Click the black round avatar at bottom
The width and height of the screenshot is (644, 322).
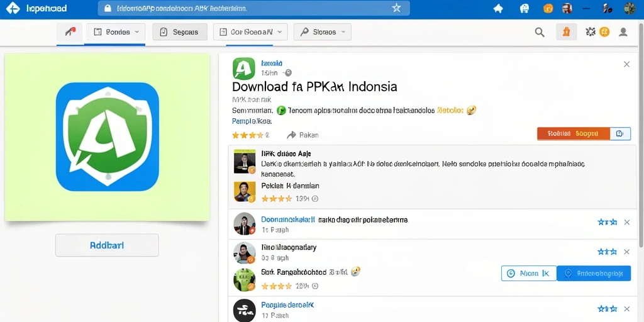point(245,310)
